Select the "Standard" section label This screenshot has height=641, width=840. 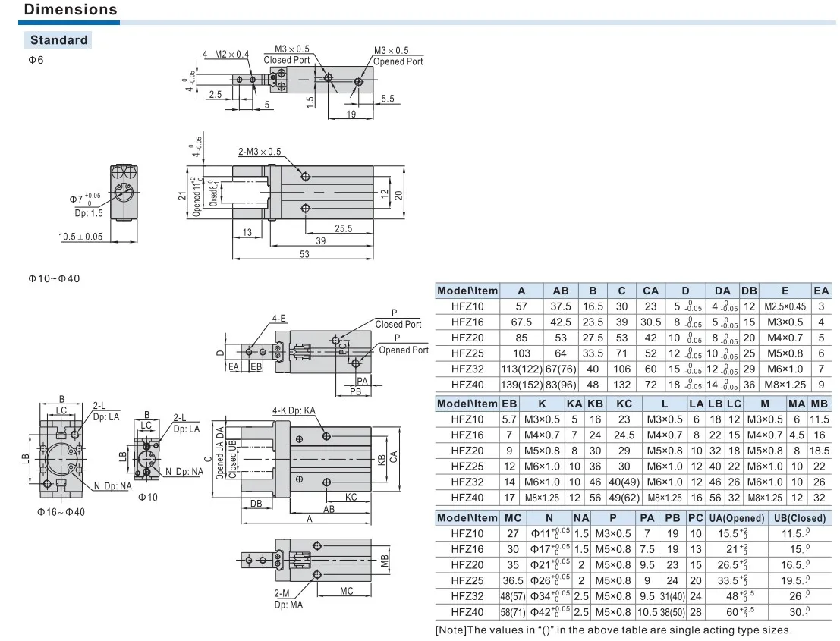pyautogui.click(x=58, y=40)
